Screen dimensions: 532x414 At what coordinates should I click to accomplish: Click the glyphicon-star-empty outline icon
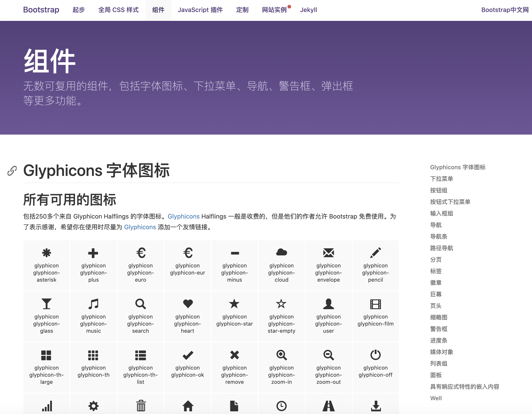coord(281,304)
